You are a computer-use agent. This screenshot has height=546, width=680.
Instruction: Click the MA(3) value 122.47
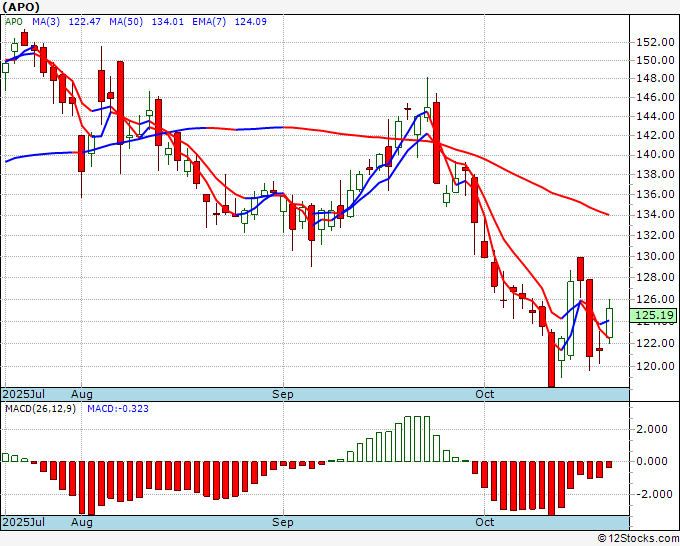tap(85, 22)
